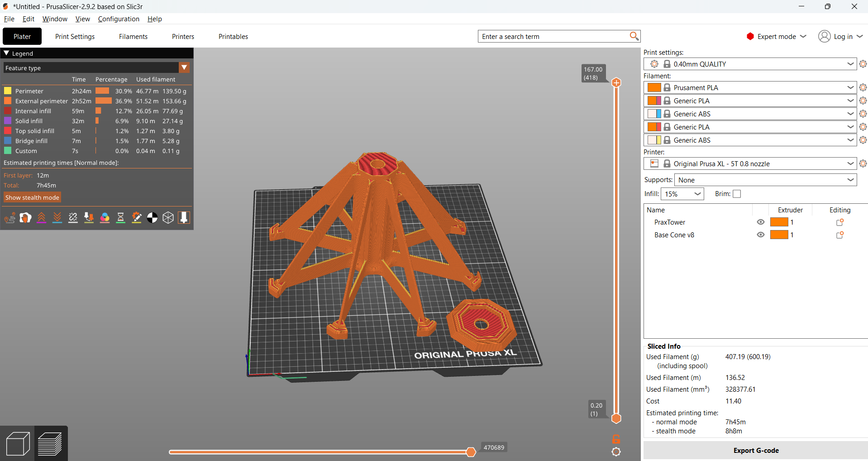Enable the Brim checkbox
Screen dimensions: 868x461
coord(737,194)
